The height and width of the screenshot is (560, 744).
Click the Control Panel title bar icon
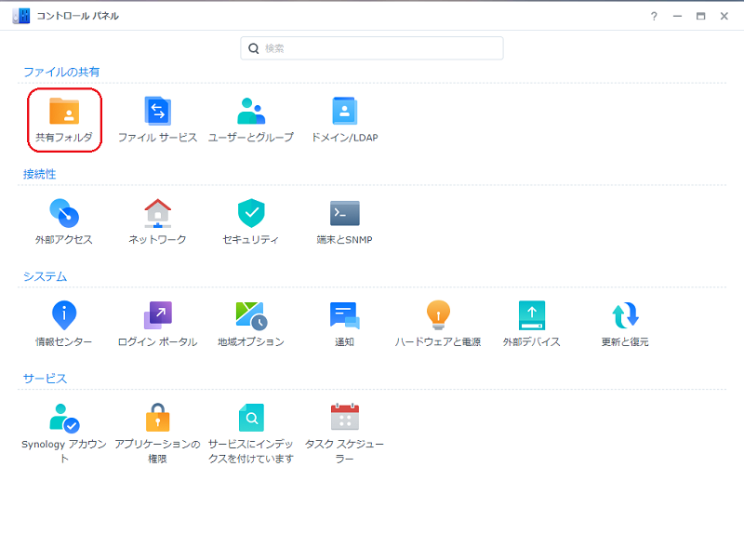coord(20,16)
